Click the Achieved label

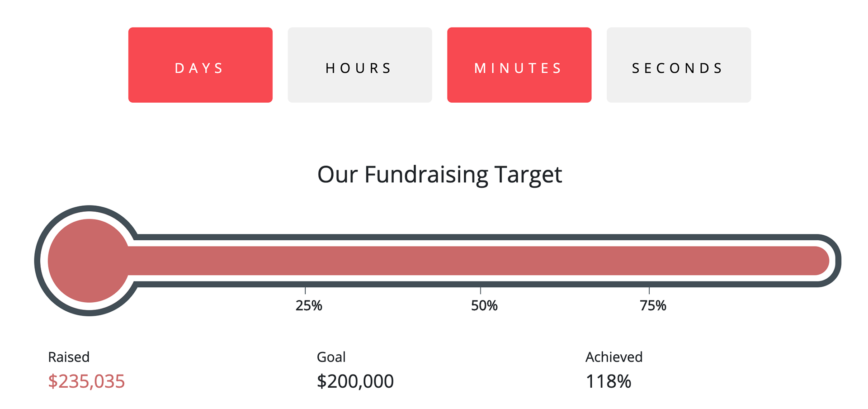(x=614, y=357)
